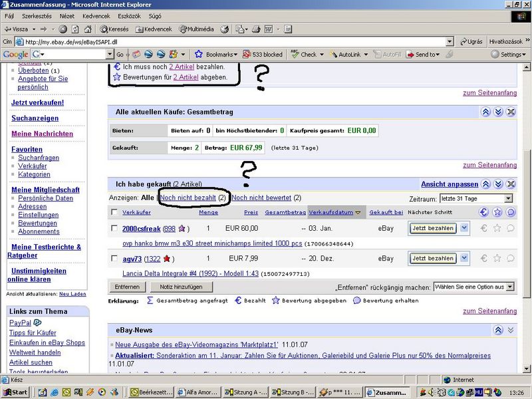Click Euro paid column header icon
This screenshot has width=532, height=399.
tap(484, 212)
